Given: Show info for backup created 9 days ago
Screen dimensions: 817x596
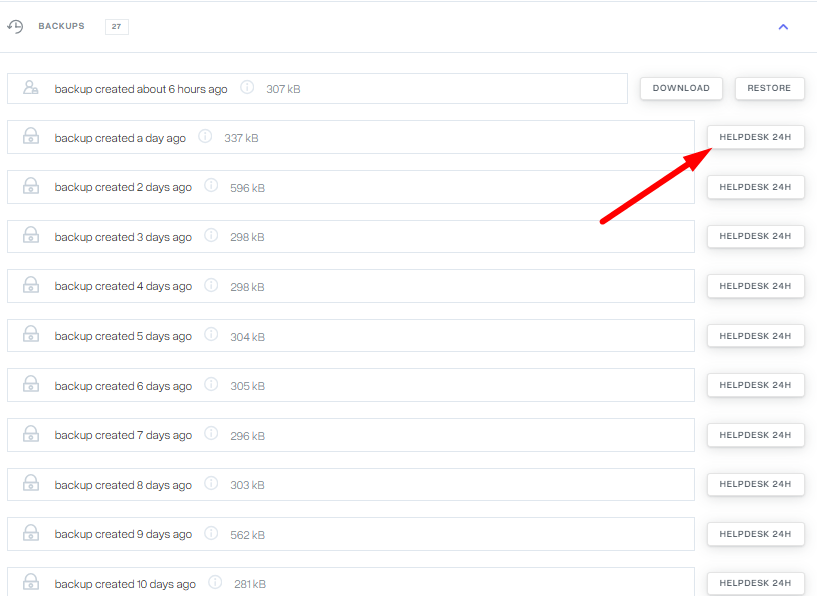Looking at the screenshot, I should pyautogui.click(x=211, y=533).
